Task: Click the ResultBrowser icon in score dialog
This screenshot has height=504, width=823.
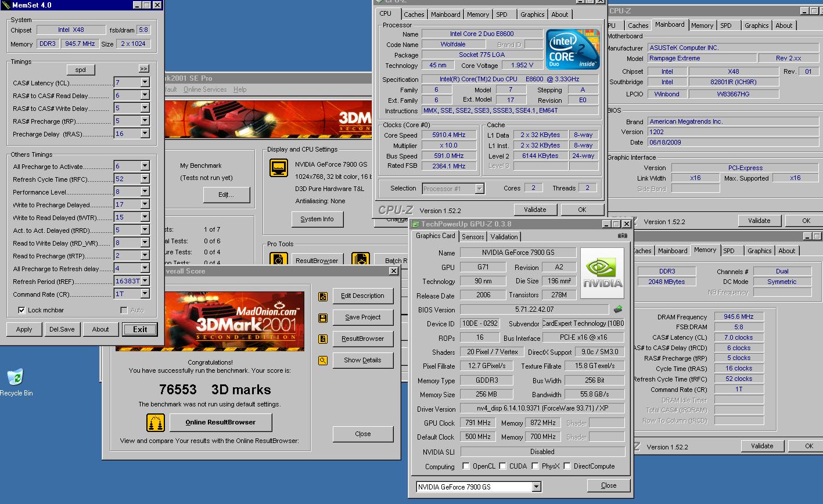Action: tap(323, 339)
